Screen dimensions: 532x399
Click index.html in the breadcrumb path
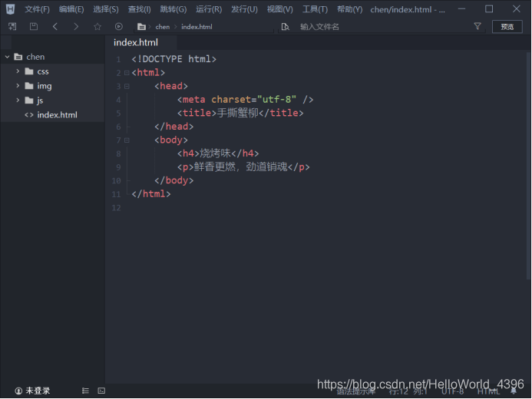197,27
